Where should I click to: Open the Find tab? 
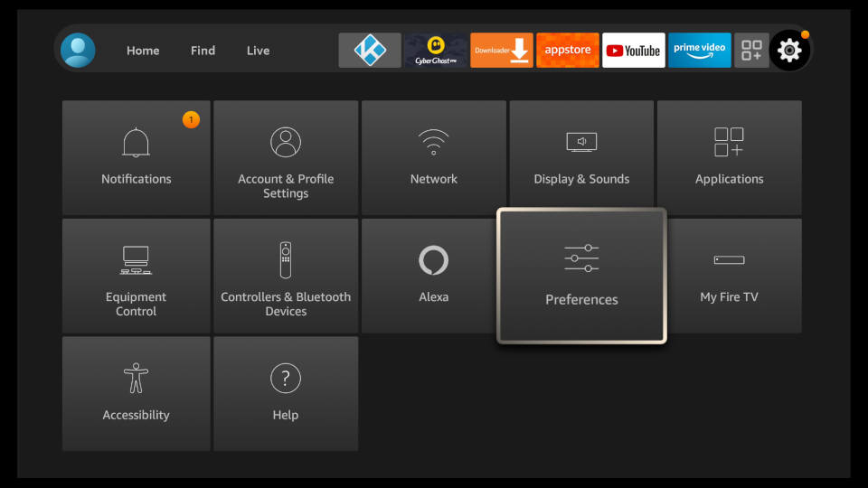[203, 51]
